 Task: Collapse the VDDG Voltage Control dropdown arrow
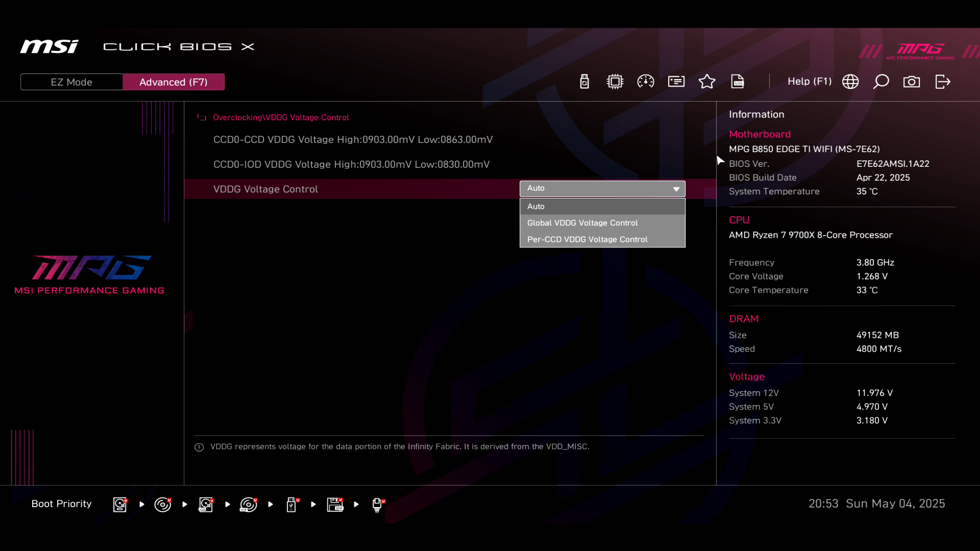tap(676, 189)
